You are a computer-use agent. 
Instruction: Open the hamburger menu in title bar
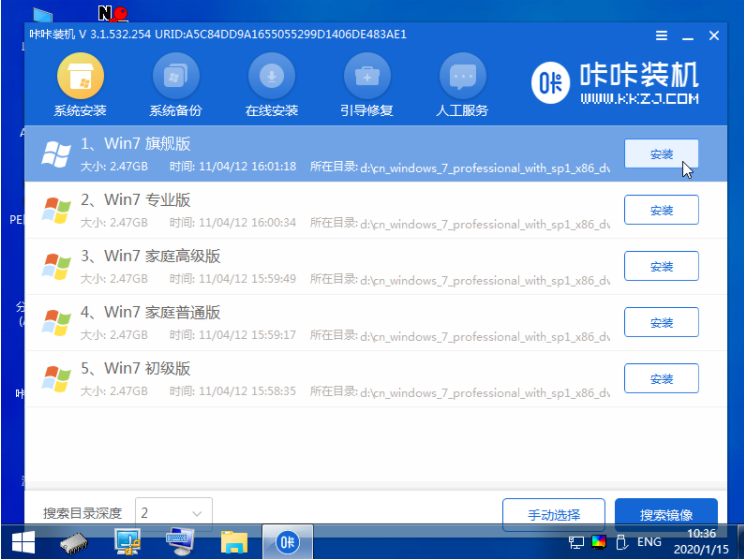pos(661,36)
